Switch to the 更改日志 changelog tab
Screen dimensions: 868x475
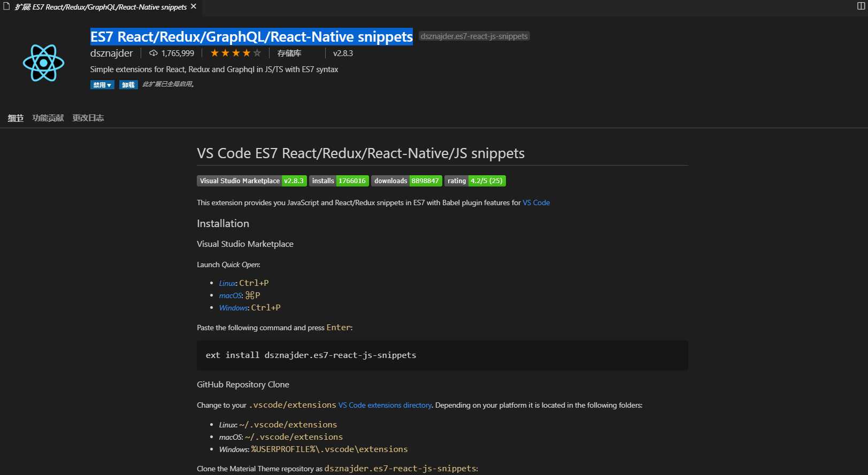point(88,118)
